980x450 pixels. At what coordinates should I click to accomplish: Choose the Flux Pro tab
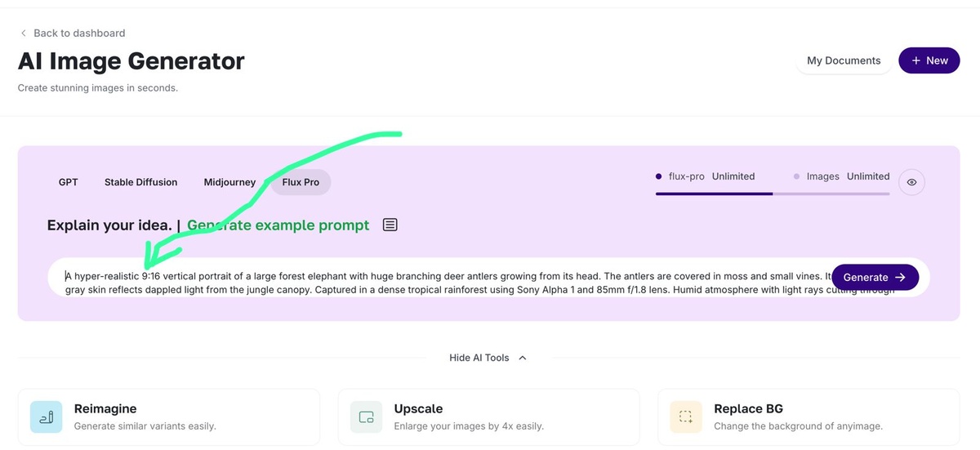tap(301, 182)
